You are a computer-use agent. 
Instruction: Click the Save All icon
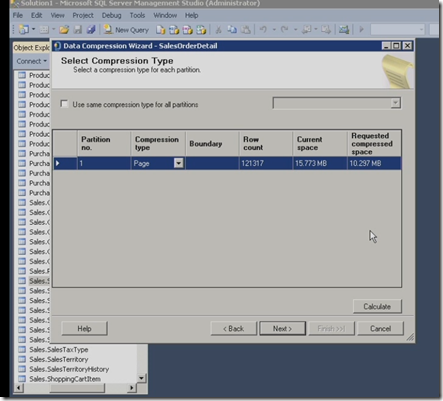pos(91,30)
